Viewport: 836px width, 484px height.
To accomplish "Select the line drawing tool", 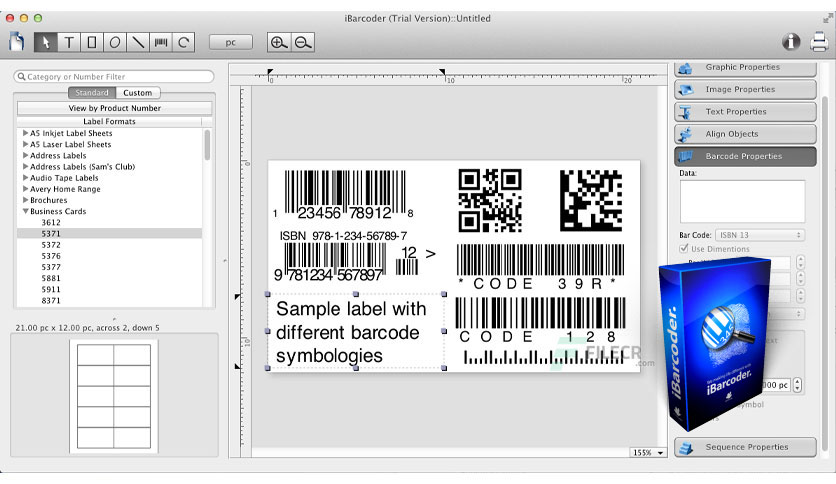I will click(x=138, y=42).
